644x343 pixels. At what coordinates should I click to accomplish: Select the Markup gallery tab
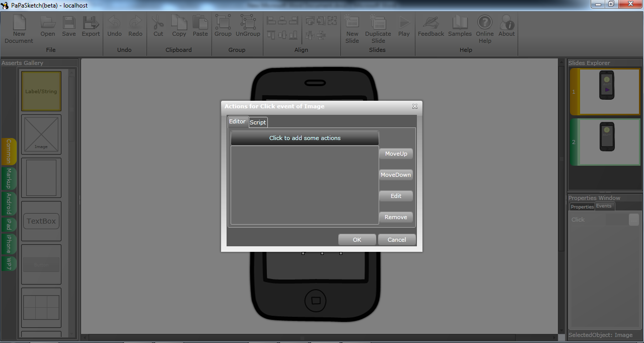tap(9, 179)
